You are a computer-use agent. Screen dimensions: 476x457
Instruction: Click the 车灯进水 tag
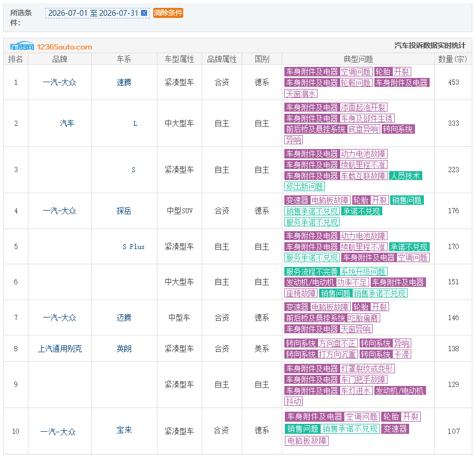tap(355, 391)
